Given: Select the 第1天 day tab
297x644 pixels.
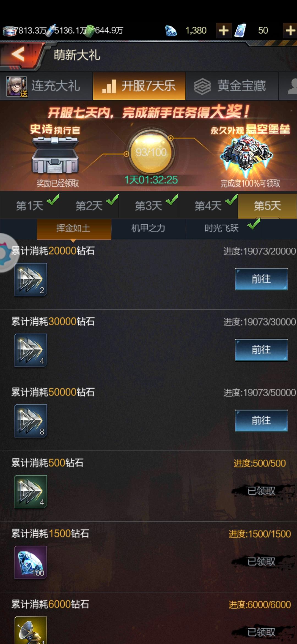Looking at the screenshot, I should pyautogui.click(x=30, y=206).
